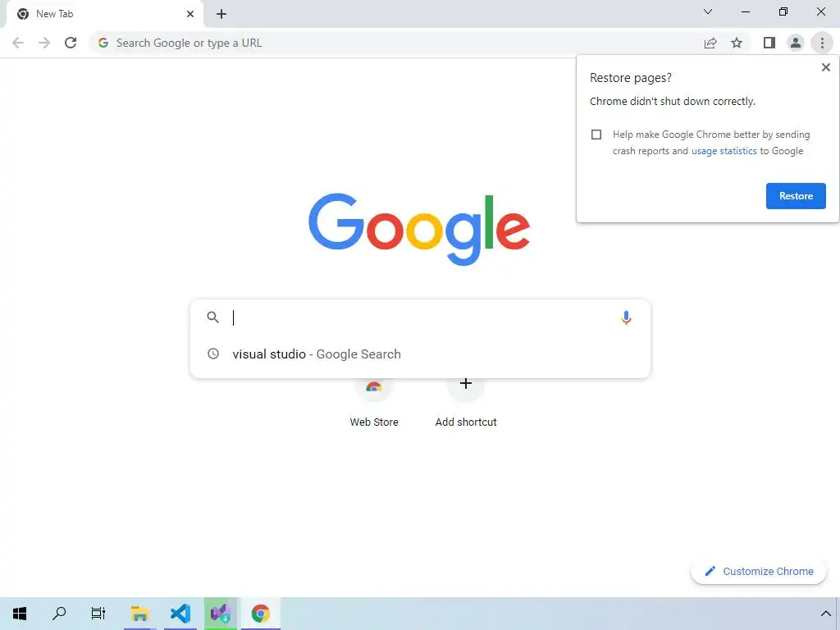Add a shortcut with the plus tile
Viewport: 840px width, 630px height.
[466, 403]
